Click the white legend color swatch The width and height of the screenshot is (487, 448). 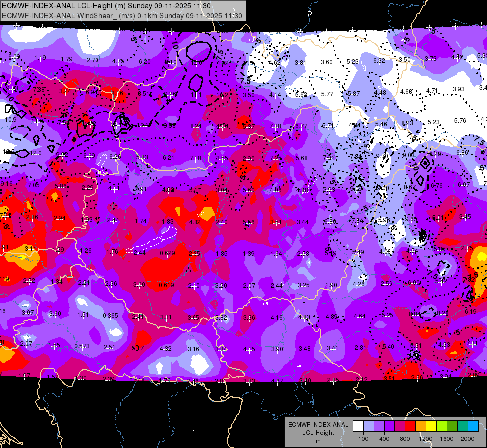(358, 426)
